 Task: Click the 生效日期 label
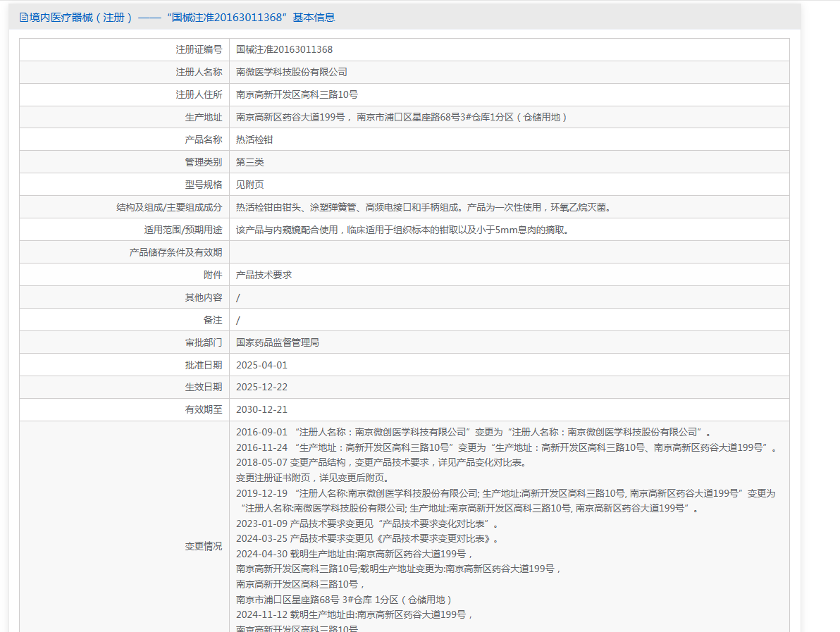(x=204, y=388)
